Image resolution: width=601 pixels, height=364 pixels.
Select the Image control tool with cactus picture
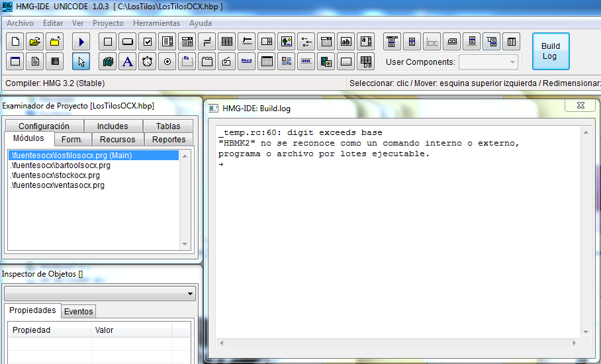[x=287, y=42]
